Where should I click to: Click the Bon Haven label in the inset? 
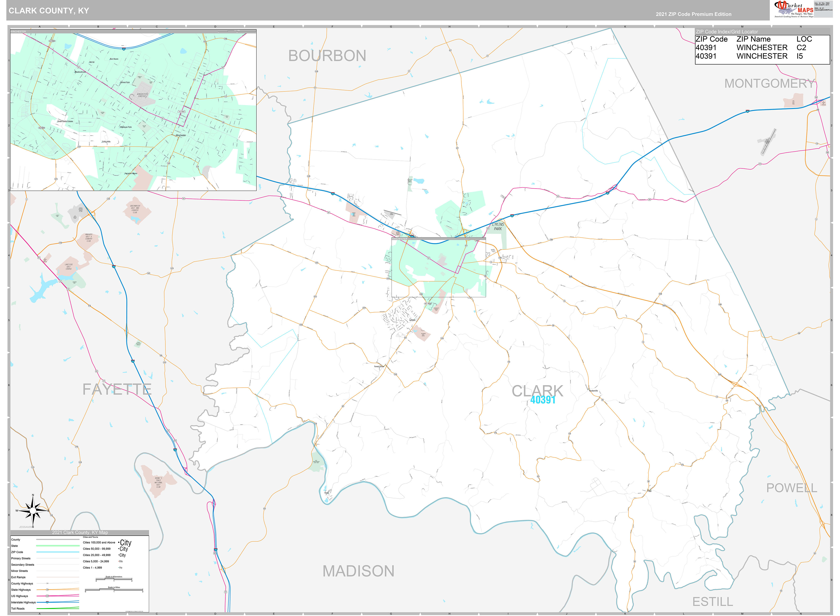(114, 59)
